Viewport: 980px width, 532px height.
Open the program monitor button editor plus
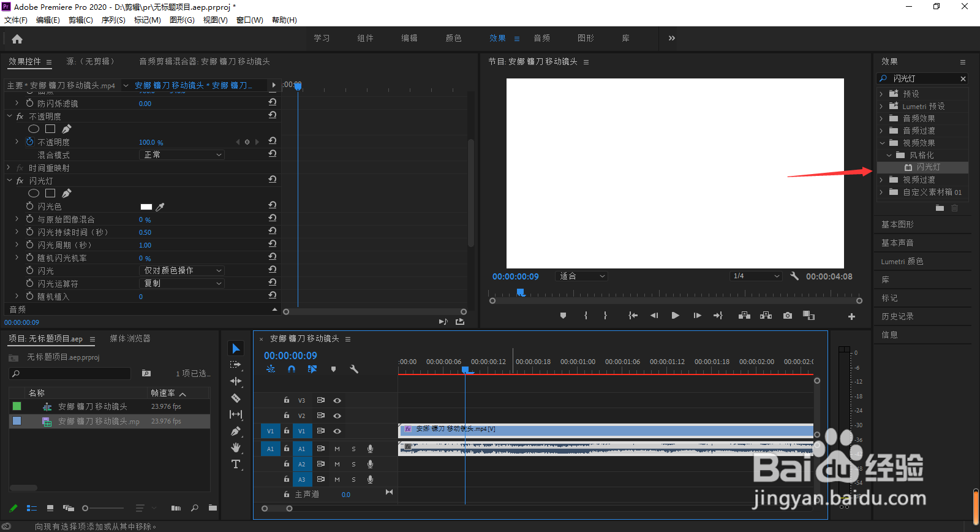(851, 316)
